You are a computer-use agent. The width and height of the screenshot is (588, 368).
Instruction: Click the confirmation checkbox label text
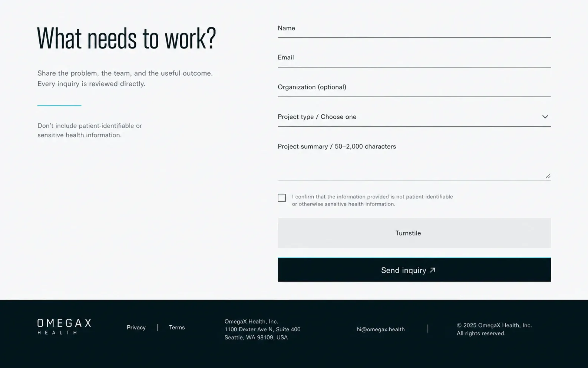[x=372, y=200]
